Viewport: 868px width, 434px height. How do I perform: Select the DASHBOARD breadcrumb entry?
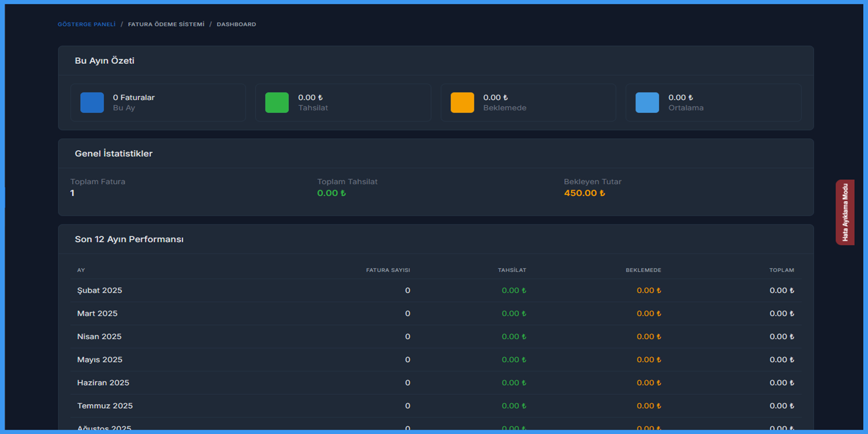(x=236, y=24)
